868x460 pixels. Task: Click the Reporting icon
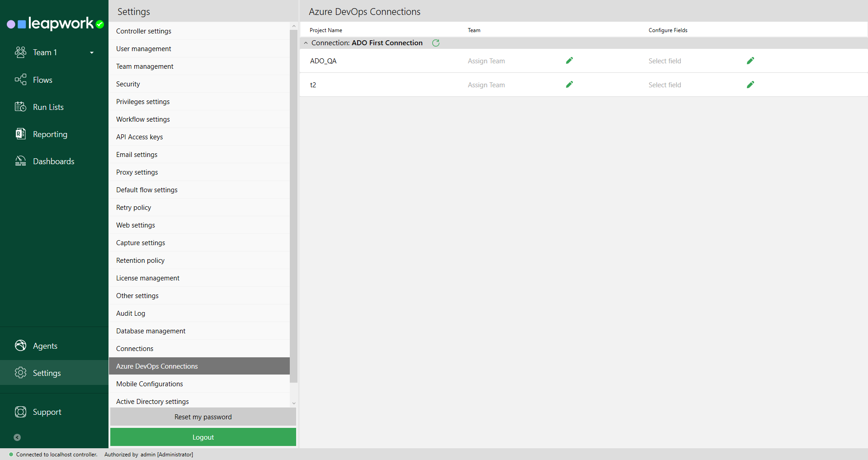[20, 134]
